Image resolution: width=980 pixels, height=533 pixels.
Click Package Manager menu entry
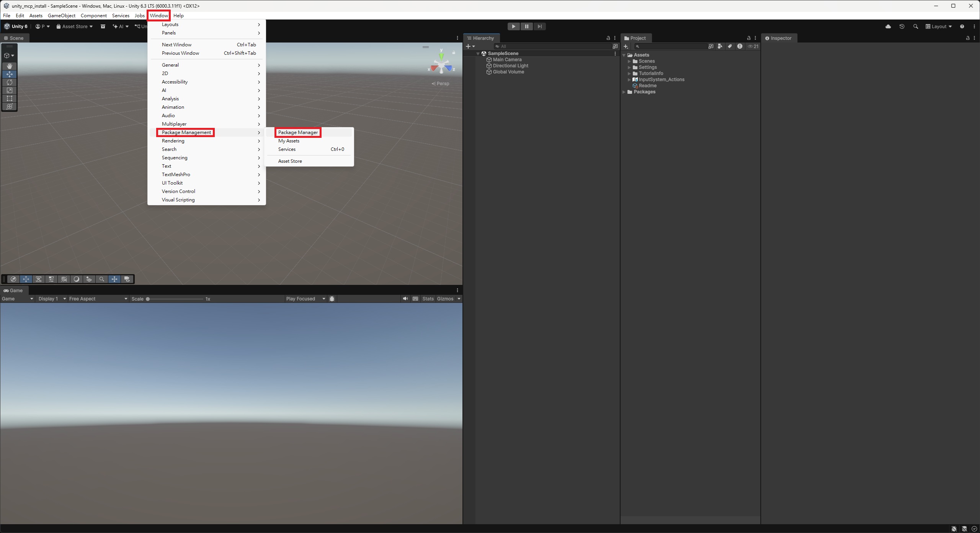[x=298, y=132]
